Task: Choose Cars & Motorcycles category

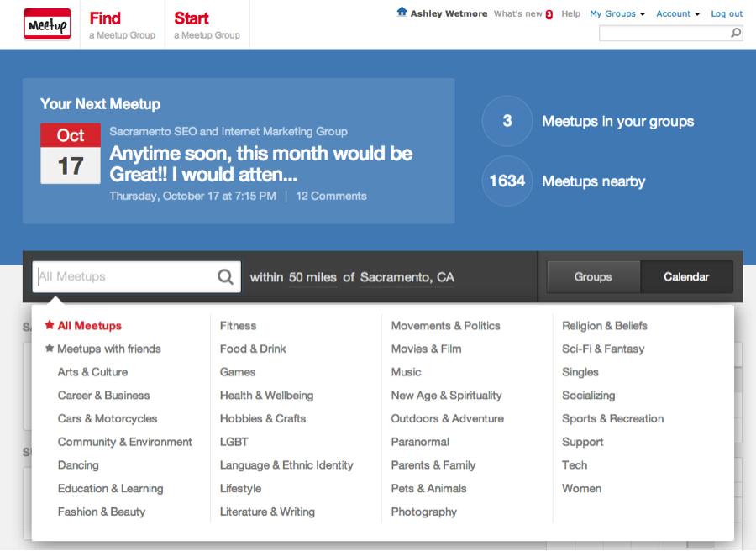Action: [x=108, y=418]
